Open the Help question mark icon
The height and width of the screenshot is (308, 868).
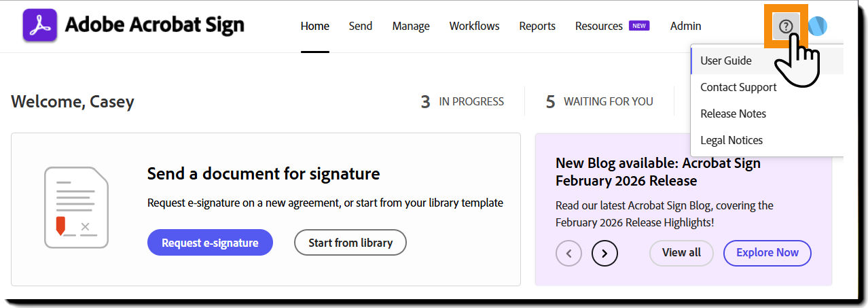click(786, 27)
